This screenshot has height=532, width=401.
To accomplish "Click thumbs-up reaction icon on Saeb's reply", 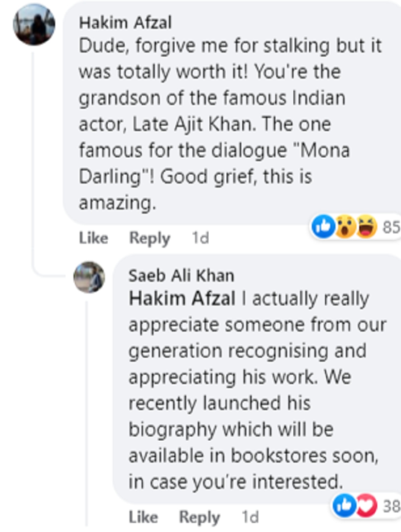I will 344,506.
